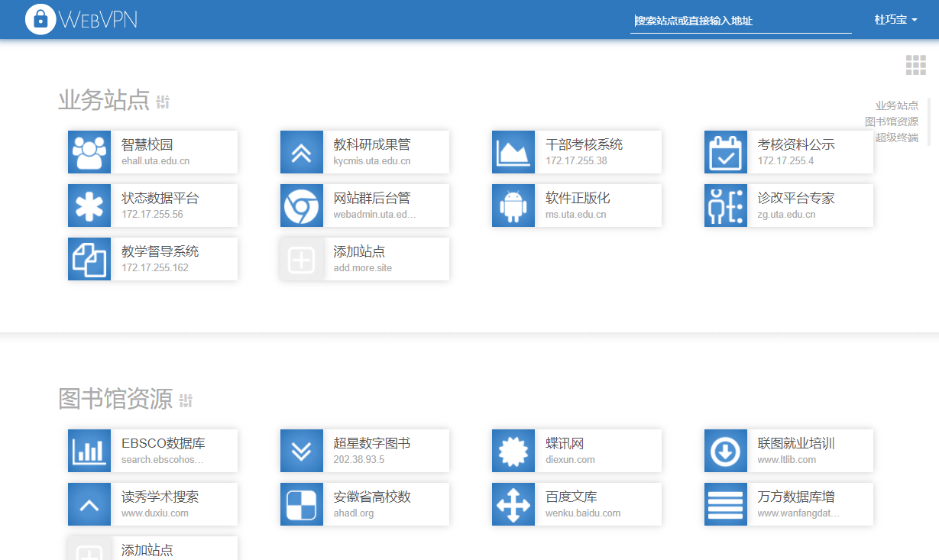Jump to 图书馆资源 in the side navigation
This screenshot has height=560, width=939.
point(891,121)
